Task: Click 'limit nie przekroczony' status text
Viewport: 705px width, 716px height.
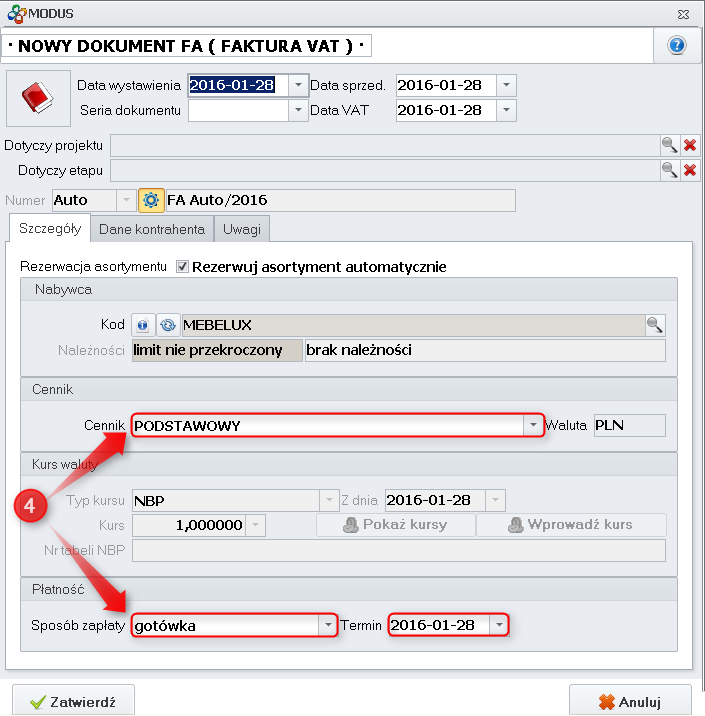Action: tap(208, 350)
